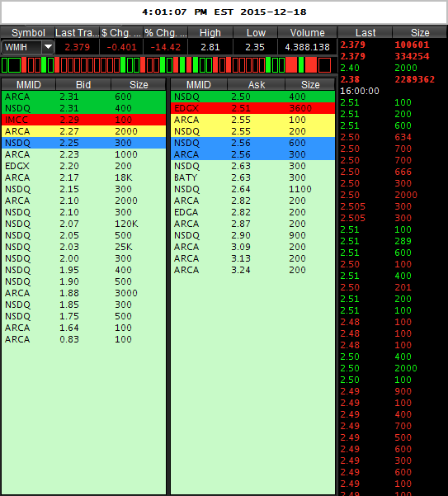
Task: Select the volume value 4.388.138
Action: (307, 47)
